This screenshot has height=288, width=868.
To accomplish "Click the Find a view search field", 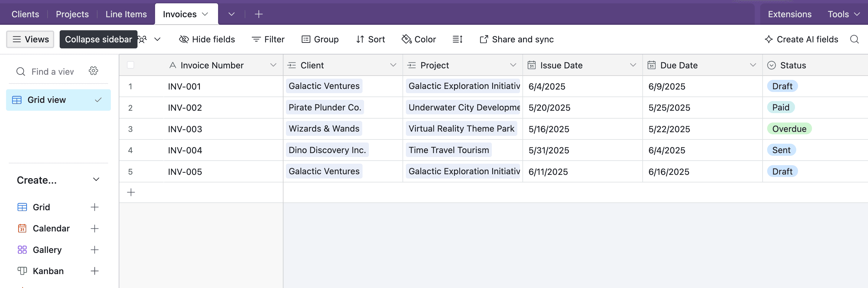I will tap(52, 71).
